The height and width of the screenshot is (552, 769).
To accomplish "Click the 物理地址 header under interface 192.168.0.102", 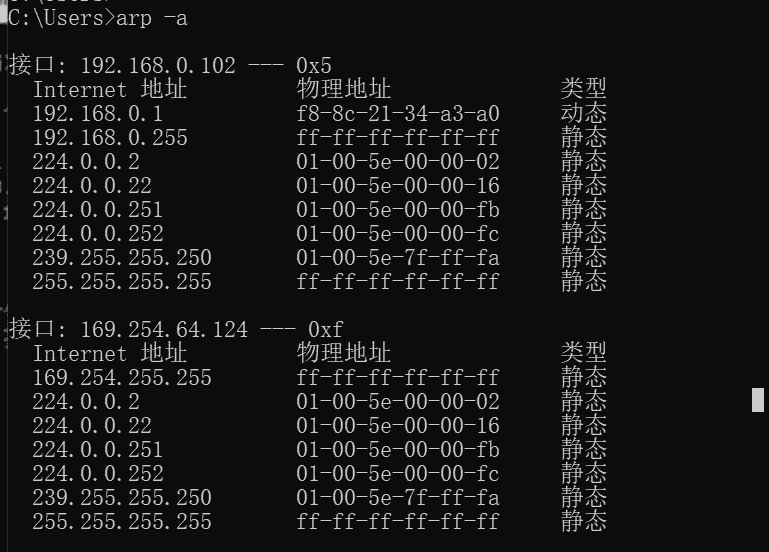I will click(x=343, y=90).
